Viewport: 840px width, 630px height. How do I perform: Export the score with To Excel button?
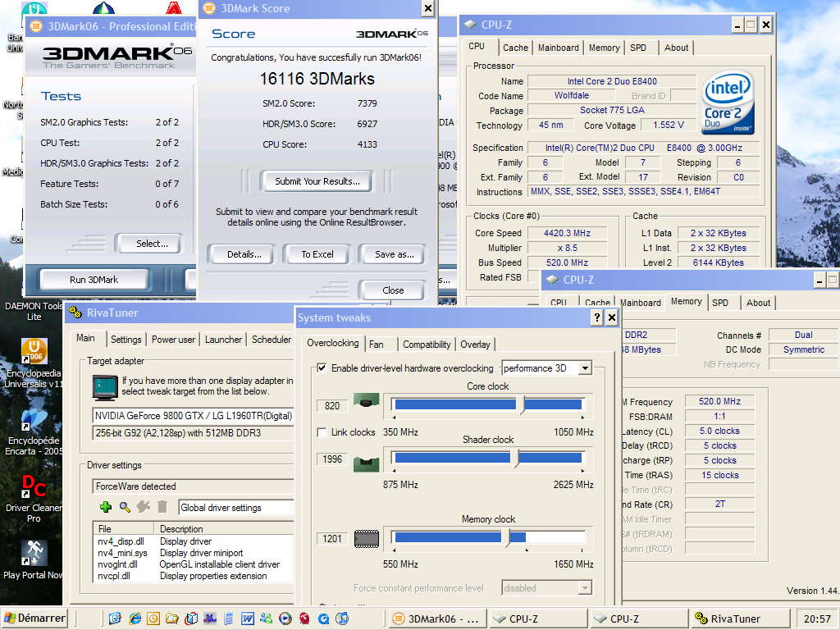[x=317, y=254]
